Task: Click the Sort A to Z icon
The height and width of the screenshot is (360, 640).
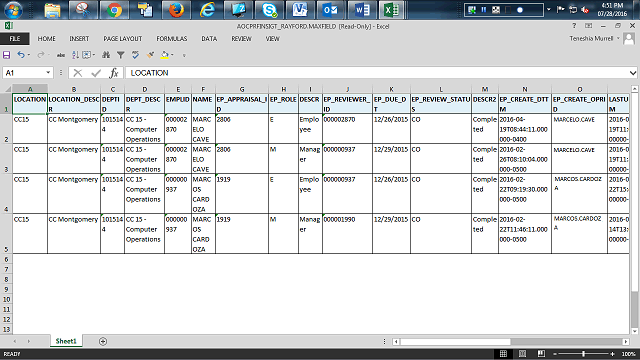Action: [x=76, y=55]
